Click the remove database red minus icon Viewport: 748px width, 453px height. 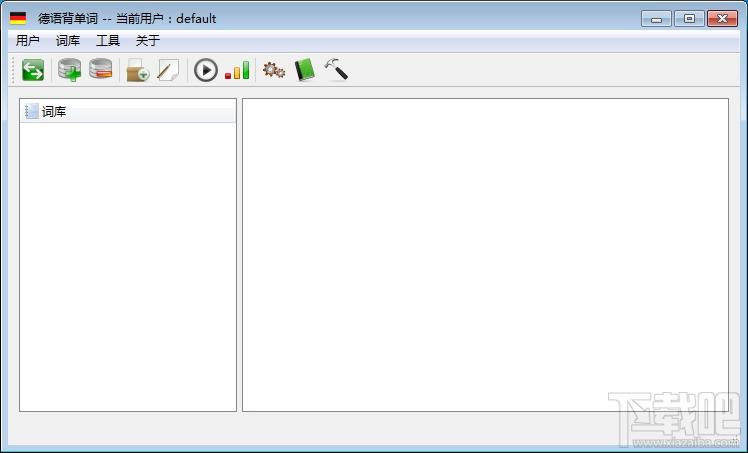coord(100,70)
